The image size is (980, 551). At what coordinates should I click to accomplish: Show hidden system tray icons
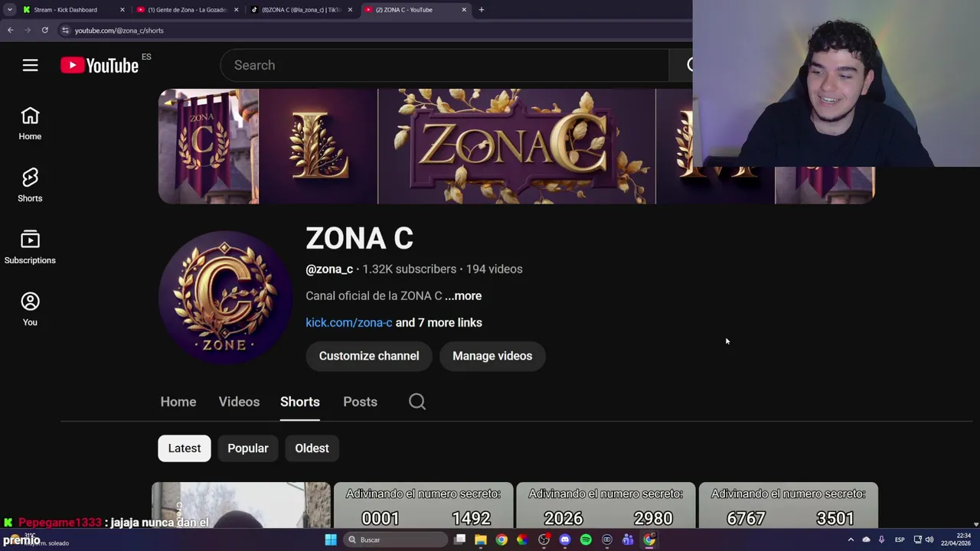(851, 540)
